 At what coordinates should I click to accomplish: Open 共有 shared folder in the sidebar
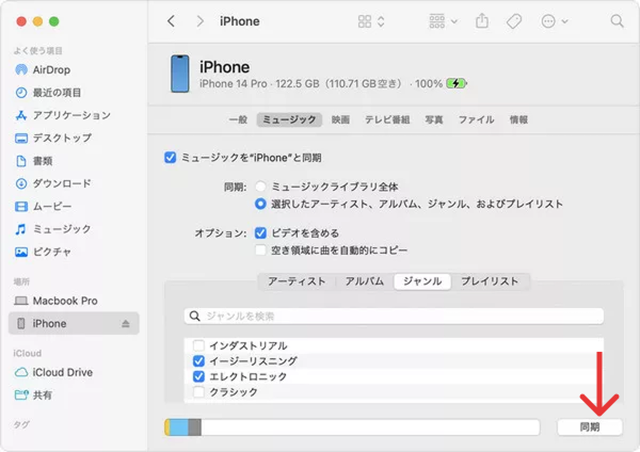[33, 395]
